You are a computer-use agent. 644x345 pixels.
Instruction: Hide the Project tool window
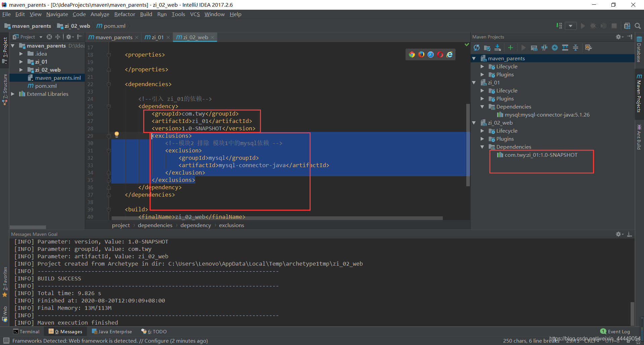tap(79, 37)
